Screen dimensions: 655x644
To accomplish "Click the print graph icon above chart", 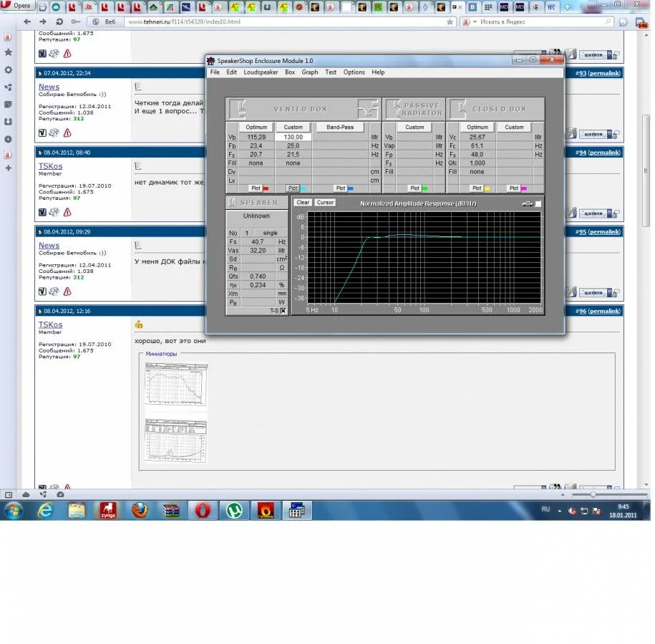I will coord(527,203).
